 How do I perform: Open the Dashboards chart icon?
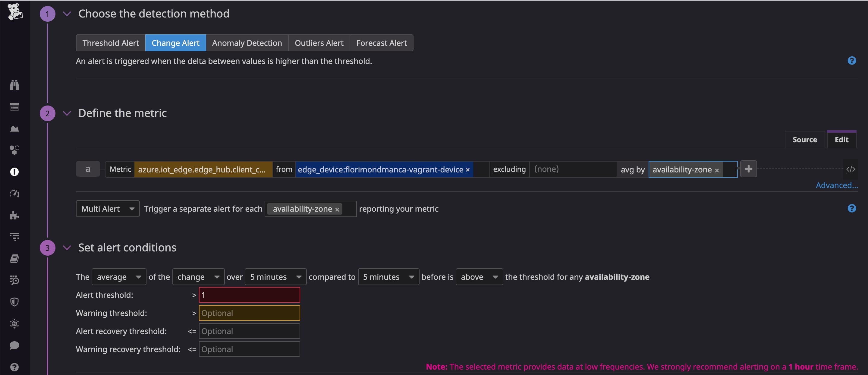click(x=14, y=128)
